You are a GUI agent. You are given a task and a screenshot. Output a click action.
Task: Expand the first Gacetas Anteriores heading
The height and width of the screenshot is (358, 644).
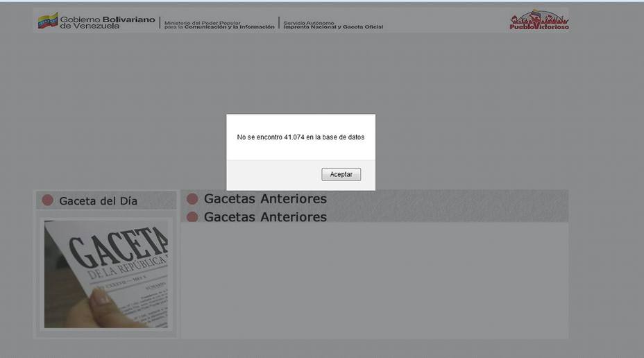(265, 199)
